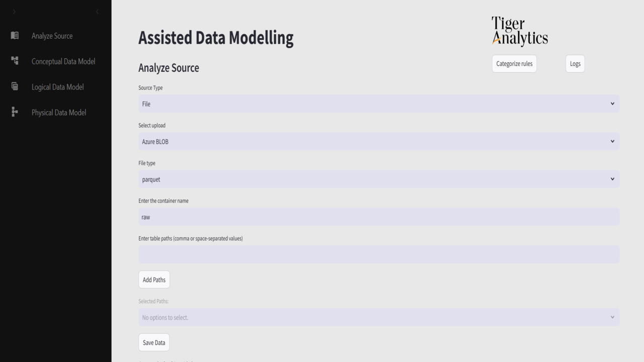Screen dimensions: 644x362
Task: Select the Logical Data Model text label
Action: coord(58,87)
